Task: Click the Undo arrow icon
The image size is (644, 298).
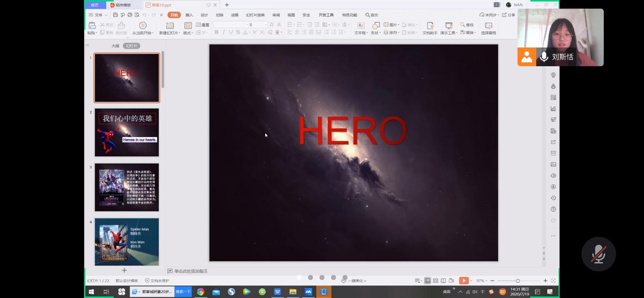Action: point(144,15)
